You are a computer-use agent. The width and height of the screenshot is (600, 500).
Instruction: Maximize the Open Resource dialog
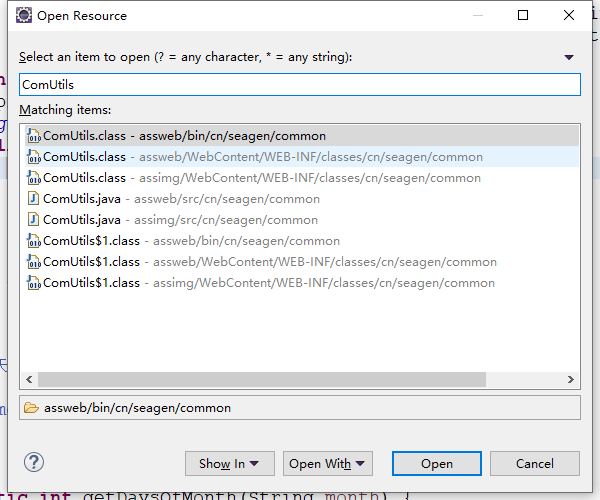[523, 15]
